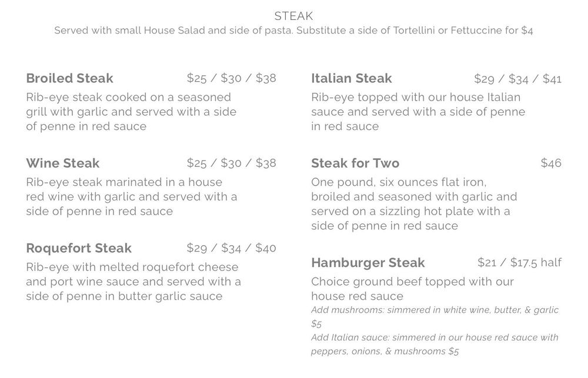Click the STEAK section heading
This screenshot has height=378, width=588.
293,16
